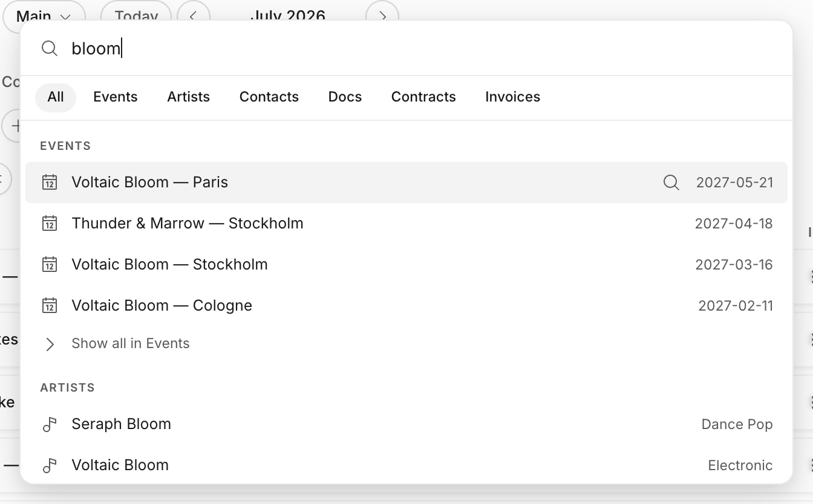The width and height of the screenshot is (813, 504).
Task: Click the Dance Pop genre label
Action: coord(737,425)
